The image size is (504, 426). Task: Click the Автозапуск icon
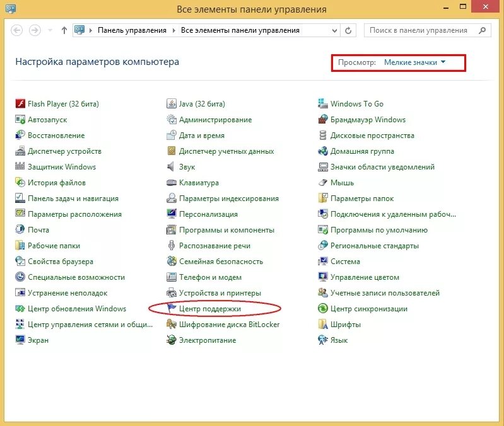[x=20, y=120]
